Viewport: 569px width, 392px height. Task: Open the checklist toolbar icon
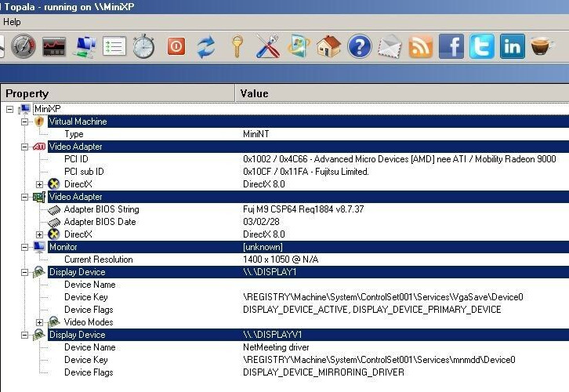pos(114,46)
